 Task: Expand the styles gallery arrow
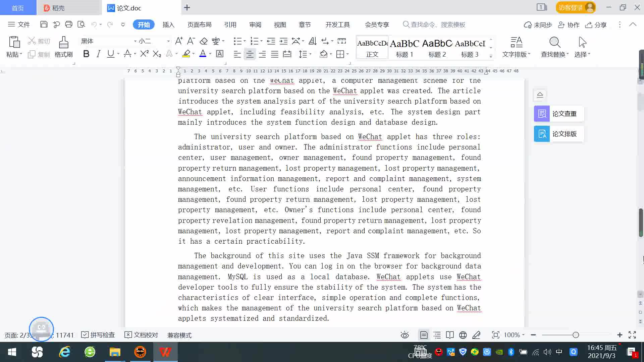[491, 56]
